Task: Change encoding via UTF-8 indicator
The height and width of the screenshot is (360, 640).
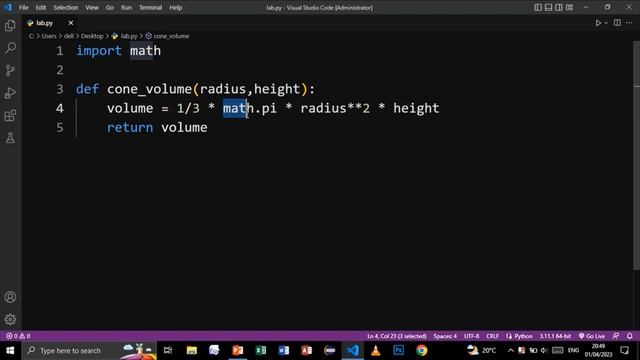Action: (x=471, y=336)
